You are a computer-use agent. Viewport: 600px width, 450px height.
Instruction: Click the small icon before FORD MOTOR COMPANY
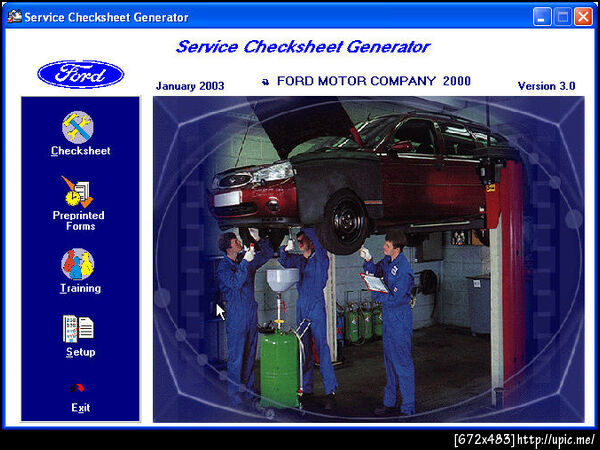click(x=266, y=82)
